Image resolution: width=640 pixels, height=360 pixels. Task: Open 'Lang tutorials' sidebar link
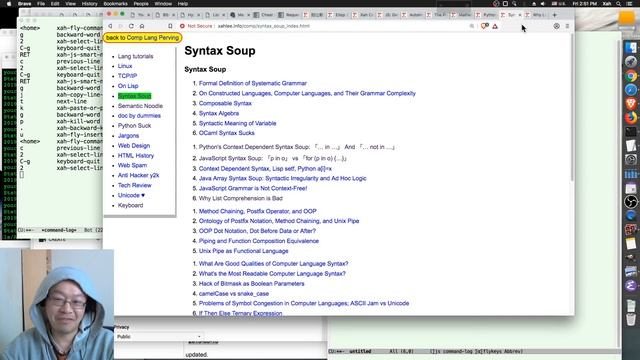pos(136,56)
